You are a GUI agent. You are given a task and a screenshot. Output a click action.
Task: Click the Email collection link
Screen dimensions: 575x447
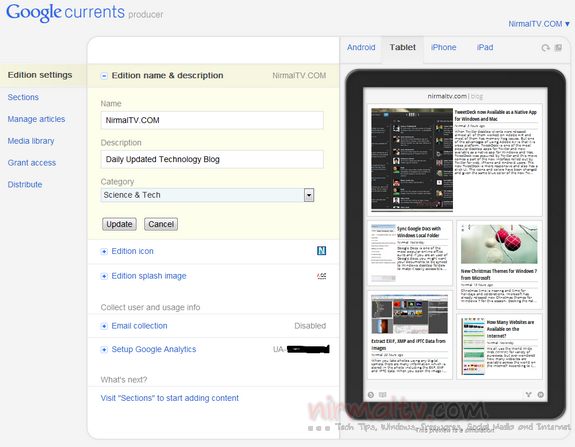139,326
